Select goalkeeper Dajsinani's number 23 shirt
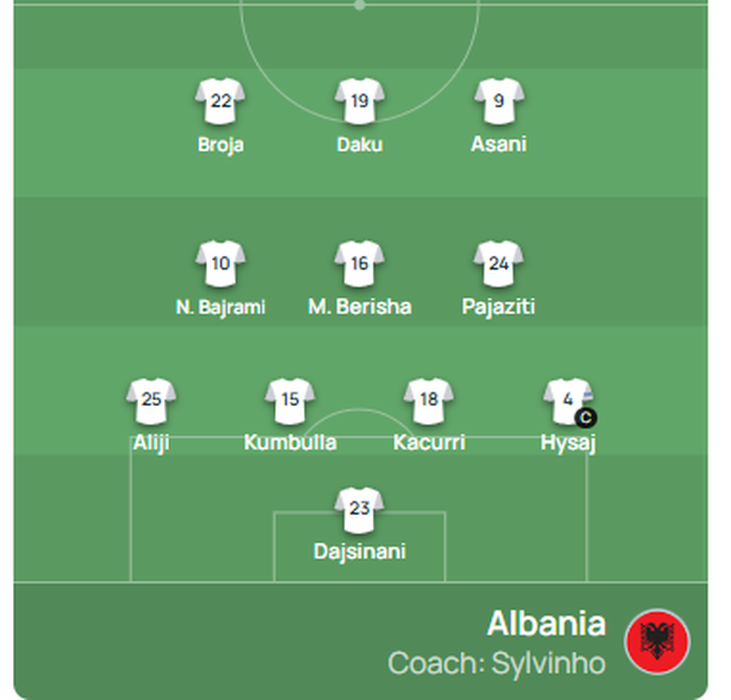This screenshot has width=731, height=700. [x=360, y=510]
